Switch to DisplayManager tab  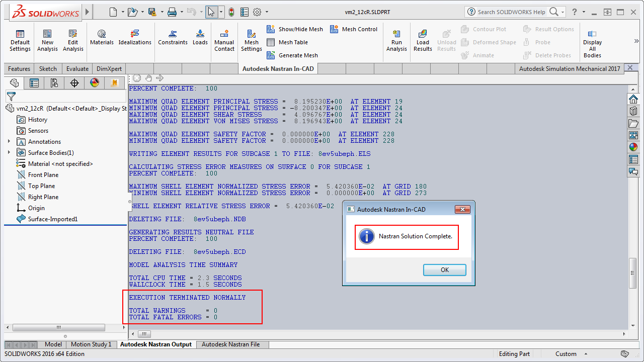click(95, 83)
